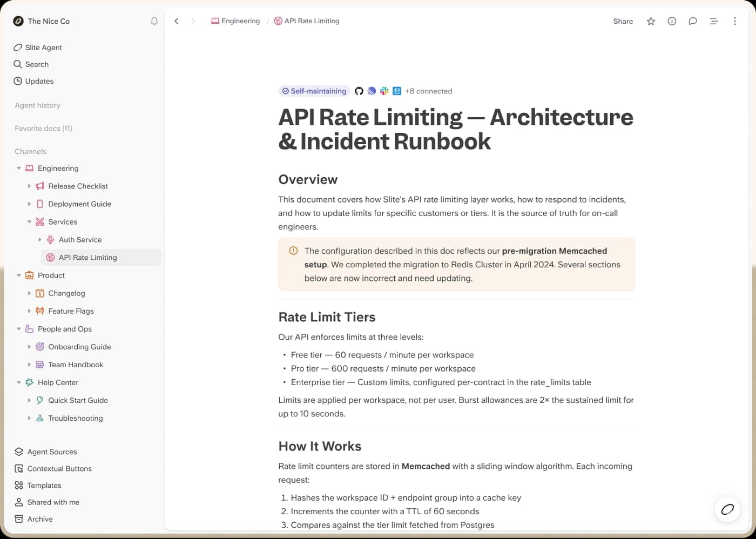756x539 pixels.
Task: Go forward with the right arrow
Action: click(193, 21)
